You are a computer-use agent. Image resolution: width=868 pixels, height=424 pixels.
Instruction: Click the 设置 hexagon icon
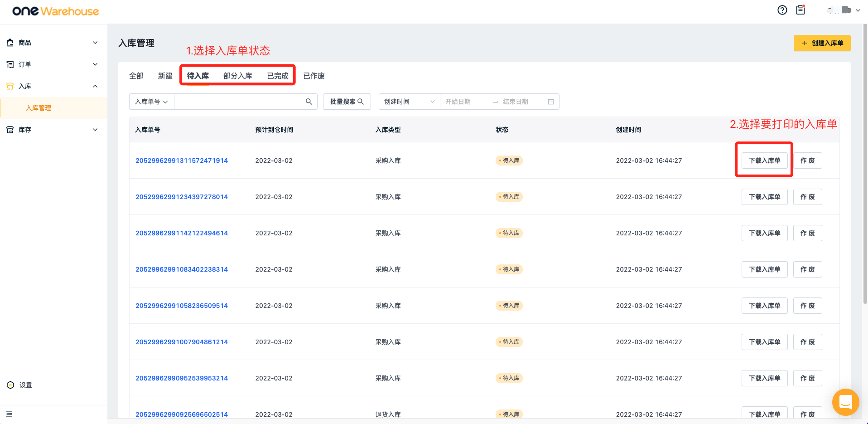tap(10, 385)
